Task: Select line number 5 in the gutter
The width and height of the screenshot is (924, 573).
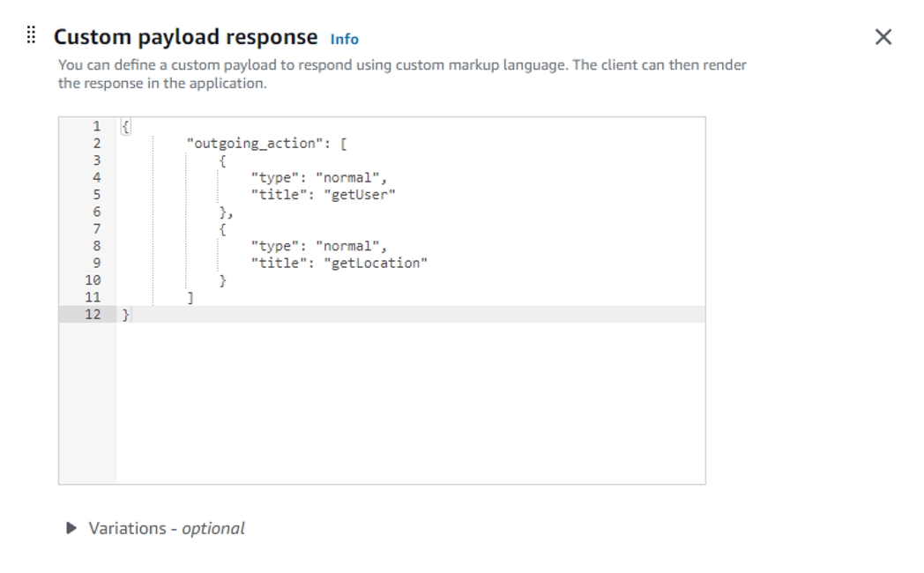Action: [x=96, y=195]
